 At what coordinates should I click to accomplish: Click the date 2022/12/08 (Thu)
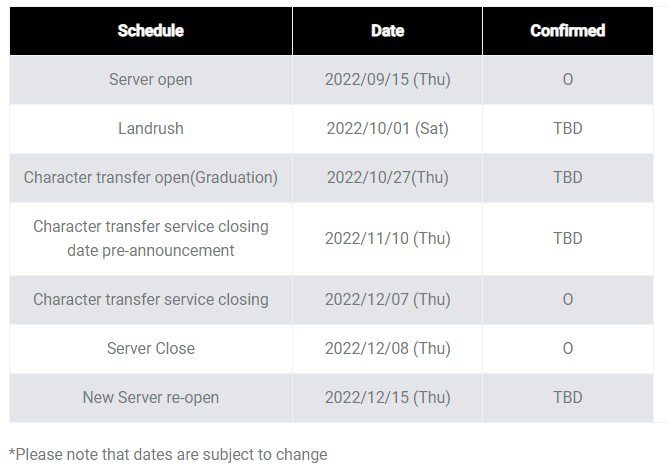387,349
